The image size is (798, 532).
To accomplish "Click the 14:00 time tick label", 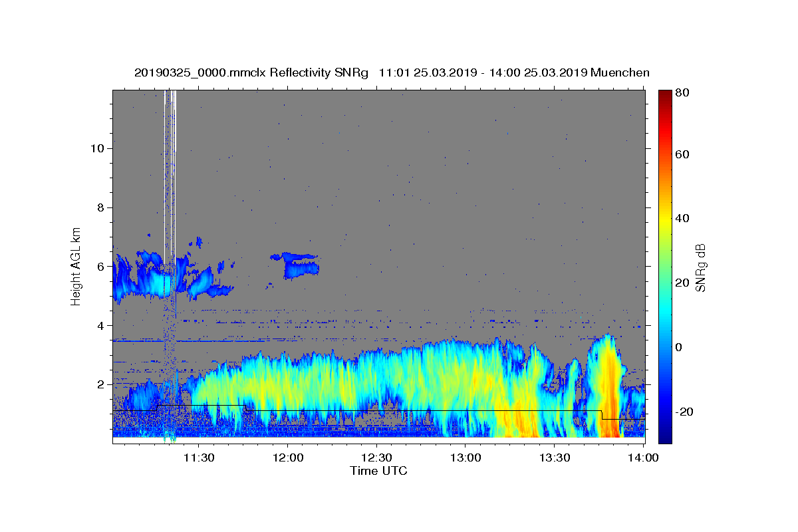I will point(643,458).
